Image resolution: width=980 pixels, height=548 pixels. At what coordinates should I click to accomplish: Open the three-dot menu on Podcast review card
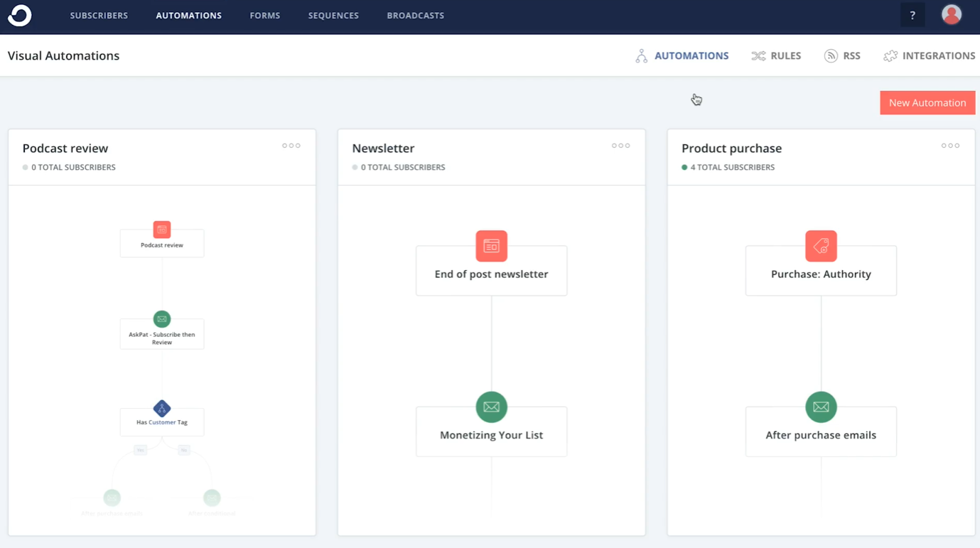(x=291, y=146)
